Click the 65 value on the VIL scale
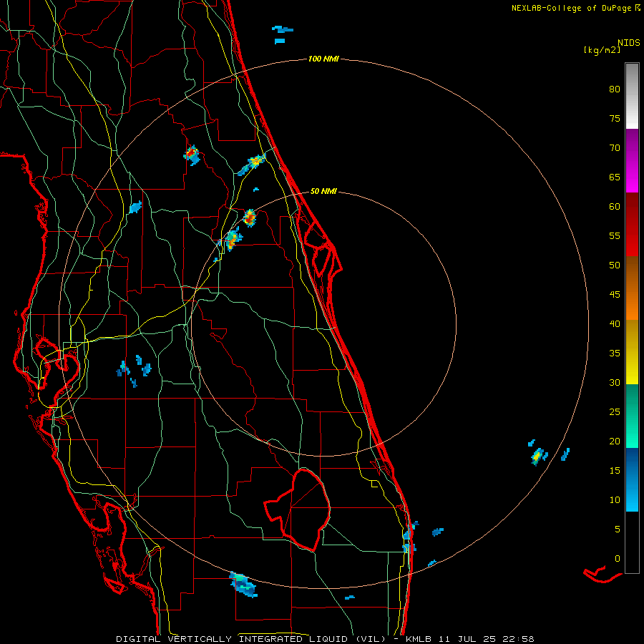 (615, 177)
